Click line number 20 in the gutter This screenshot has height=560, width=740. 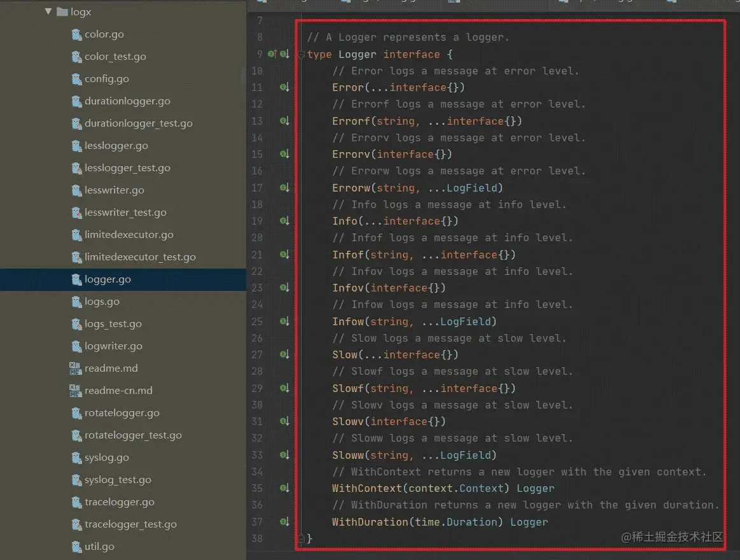[256, 237]
